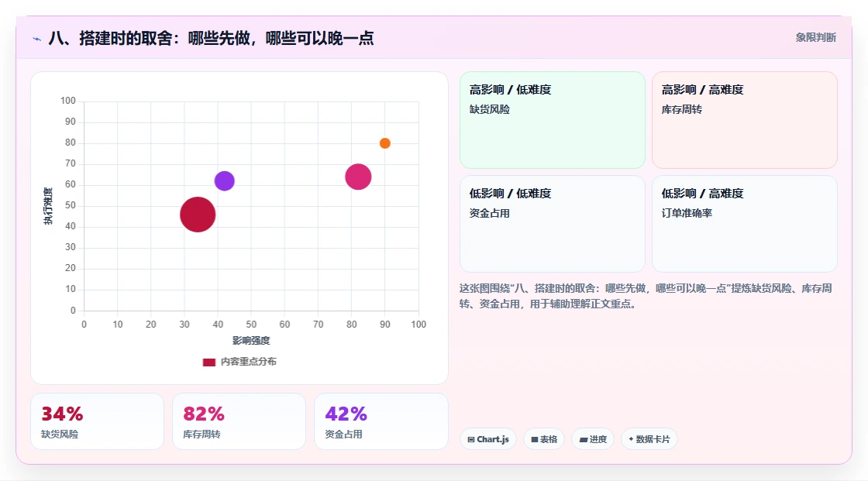Click 订单准确率 text in the quadrant card

pos(687,213)
